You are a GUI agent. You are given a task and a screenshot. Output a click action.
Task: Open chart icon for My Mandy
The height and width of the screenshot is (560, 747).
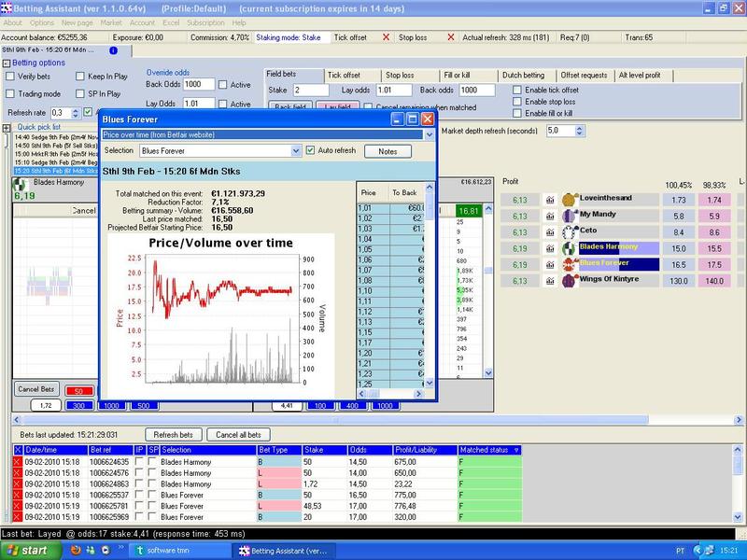point(550,217)
